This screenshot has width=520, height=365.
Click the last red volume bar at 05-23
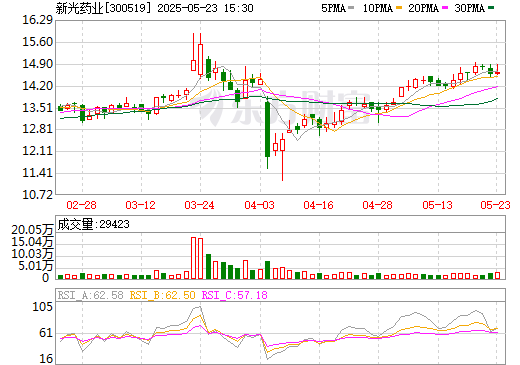click(497, 275)
